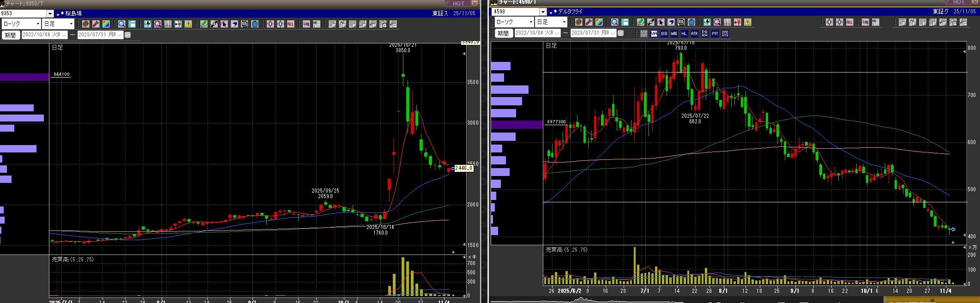
Task: Open the 日足 timeframe dropdown in left chart
Action: 71,24
